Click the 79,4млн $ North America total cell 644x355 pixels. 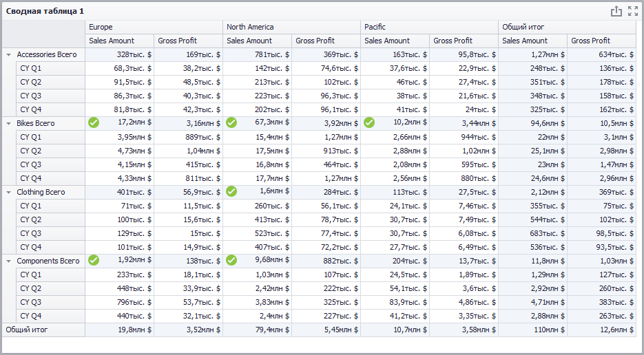tap(257, 330)
